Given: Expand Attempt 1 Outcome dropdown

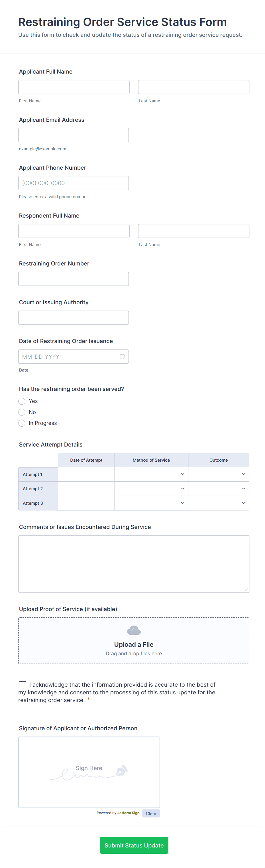Looking at the screenshot, I should 219,474.
